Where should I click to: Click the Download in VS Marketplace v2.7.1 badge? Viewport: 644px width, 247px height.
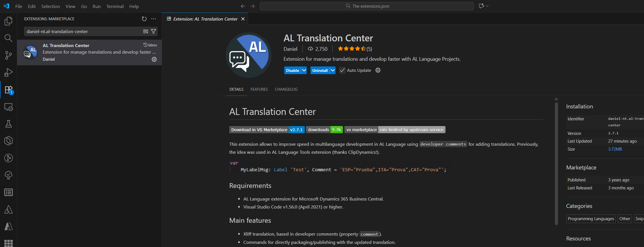tap(267, 129)
